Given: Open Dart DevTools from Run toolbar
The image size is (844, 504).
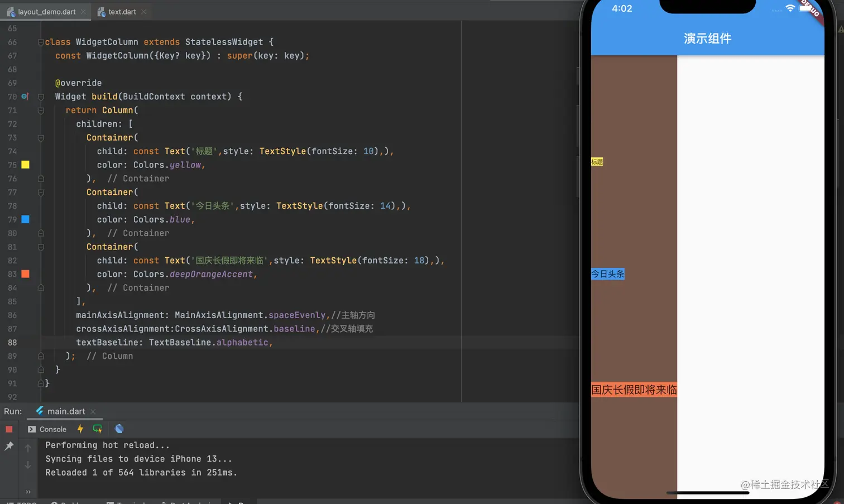Looking at the screenshot, I should [119, 429].
